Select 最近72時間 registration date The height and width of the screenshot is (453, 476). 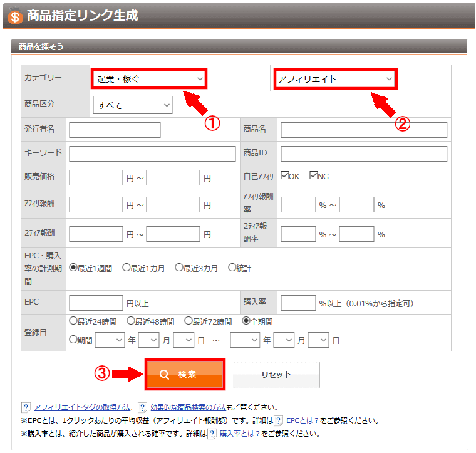pyautogui.click(x=189, y=321)
